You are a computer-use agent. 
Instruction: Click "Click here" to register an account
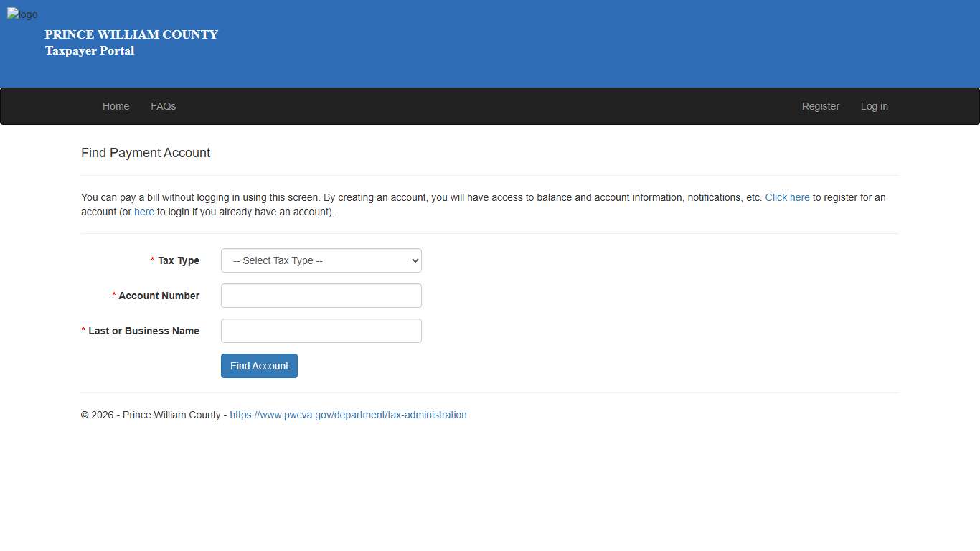pyautogui.click(x=787, y=197)
